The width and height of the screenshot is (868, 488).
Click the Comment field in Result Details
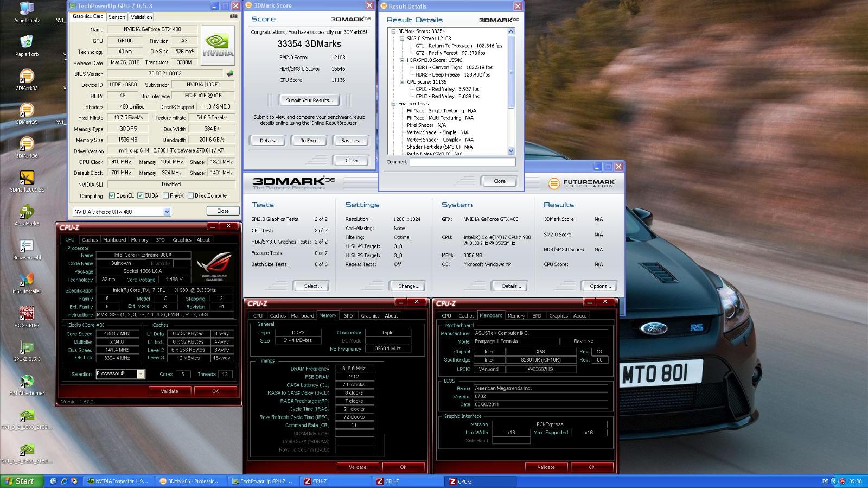tap(462, 162)
